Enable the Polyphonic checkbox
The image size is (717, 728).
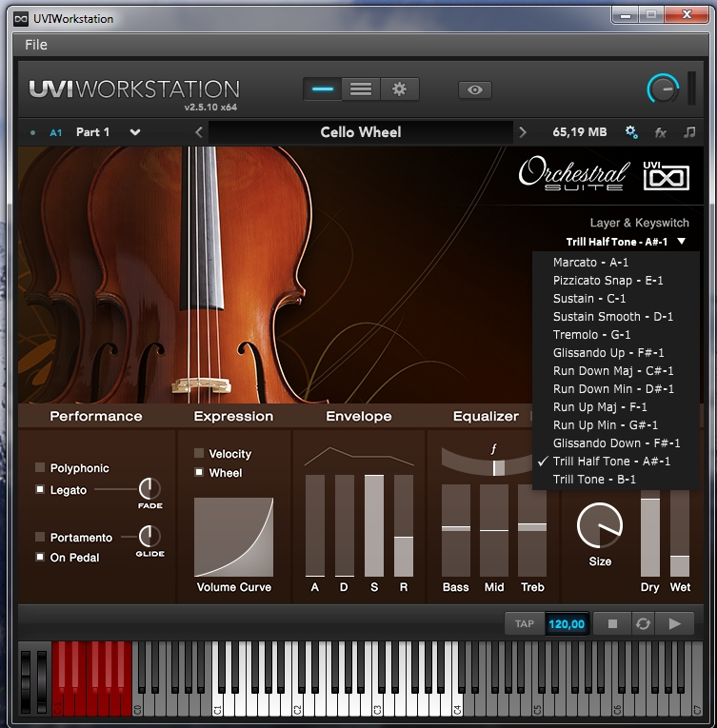40,467
